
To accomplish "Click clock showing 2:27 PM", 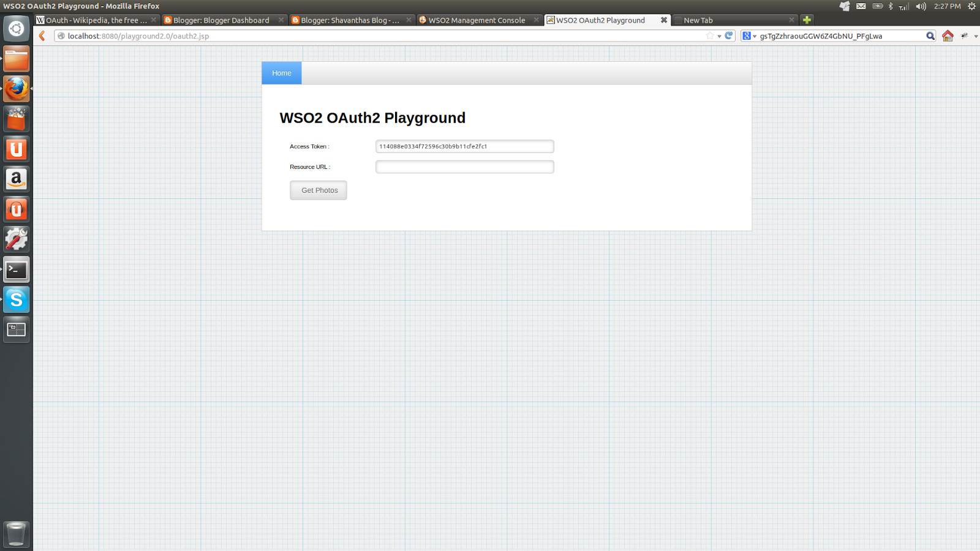I will 947,6.
